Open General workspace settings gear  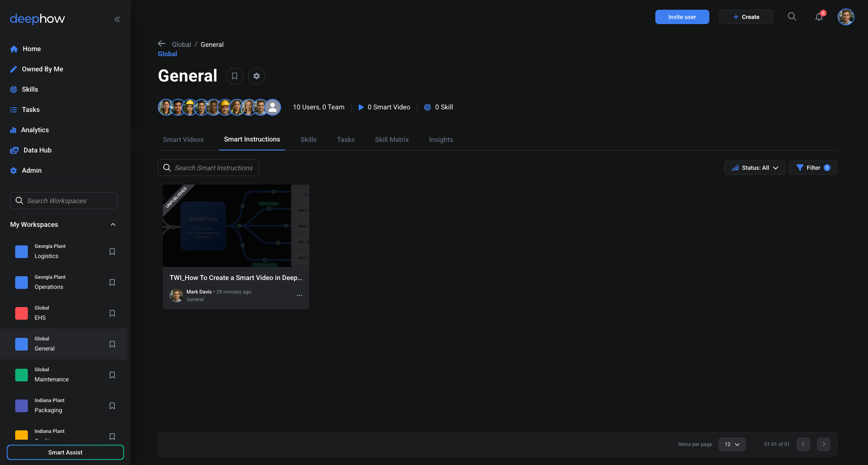tap(256, 76)
